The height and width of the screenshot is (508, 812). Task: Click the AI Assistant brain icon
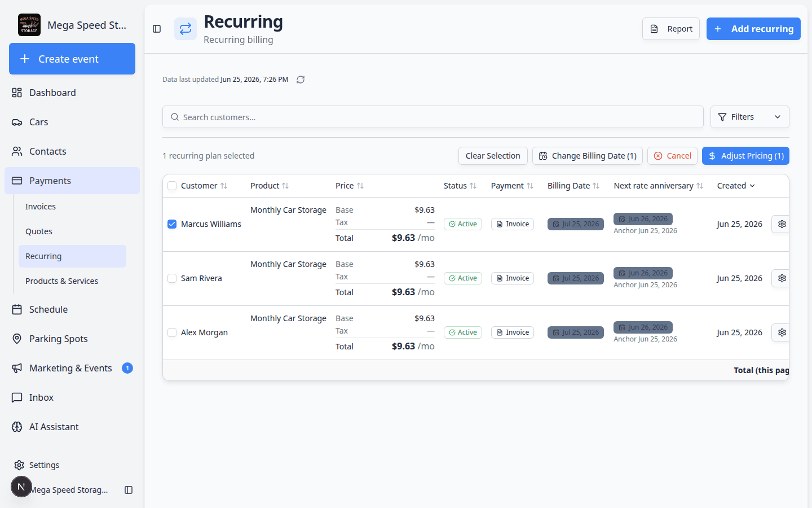17,427
